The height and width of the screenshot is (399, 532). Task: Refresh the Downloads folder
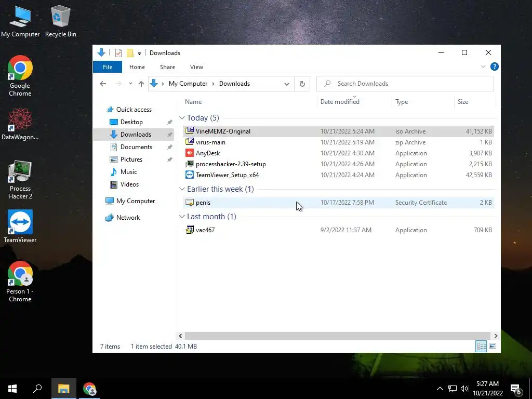pos(302,84)
